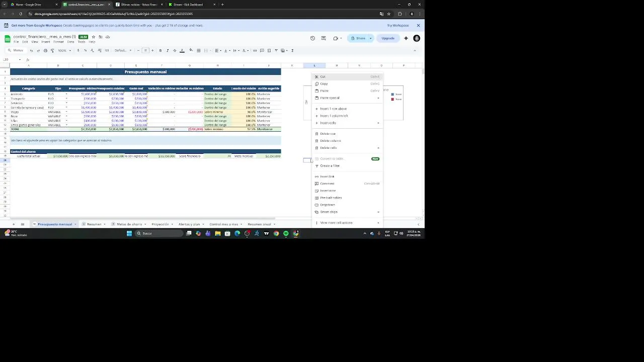Increase font size with plus button
Screen dimensions: 644x362
coord(152,50)
